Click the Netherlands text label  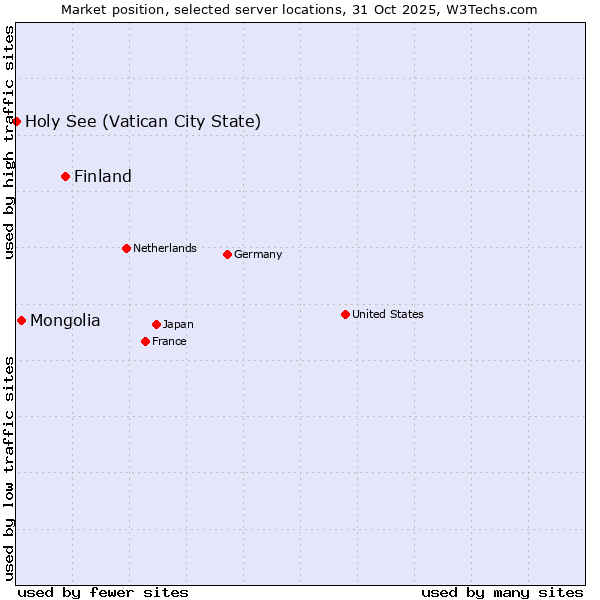(x=165, y=248)
